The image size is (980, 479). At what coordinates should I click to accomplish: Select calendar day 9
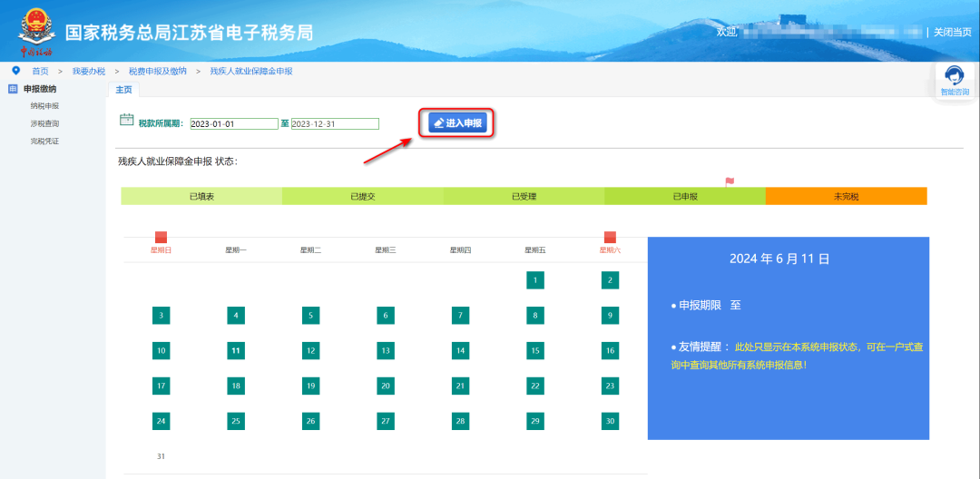pos(610,316)
